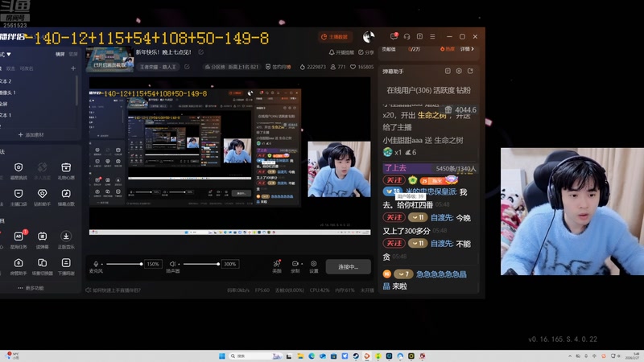
Task: Expand 更多功能 more functions
Action: (x=31, y=288)
